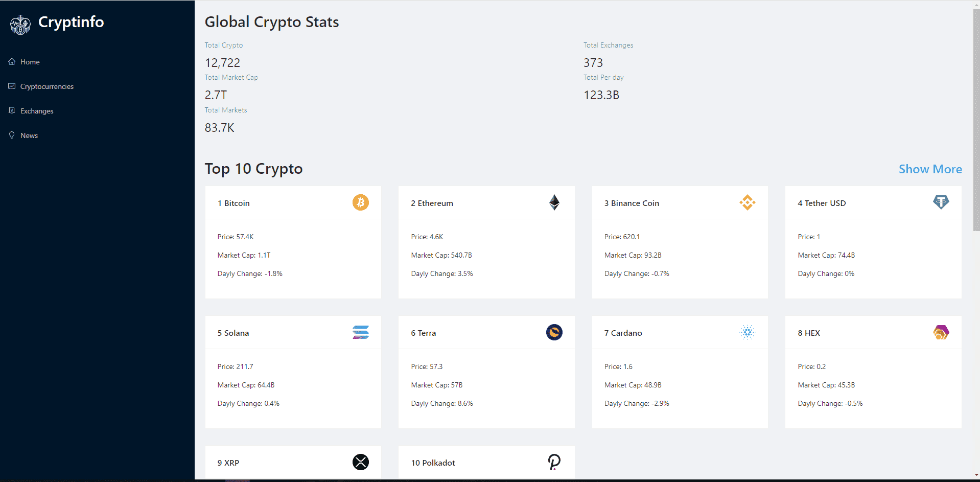Click the Terra icon

[554, 332]
